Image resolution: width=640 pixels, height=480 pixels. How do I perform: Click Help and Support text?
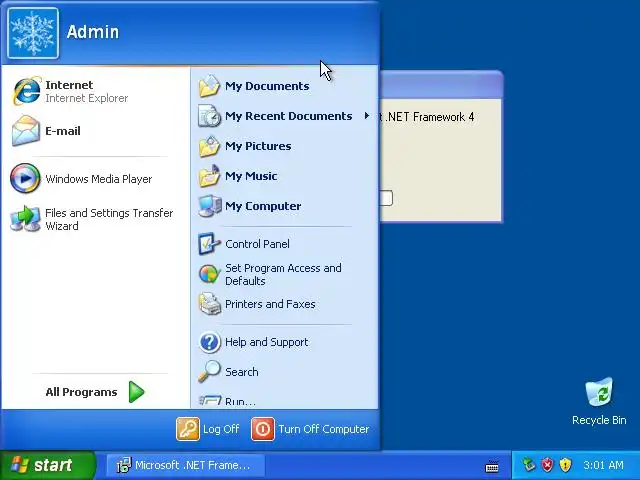click(x=267, y=342)
